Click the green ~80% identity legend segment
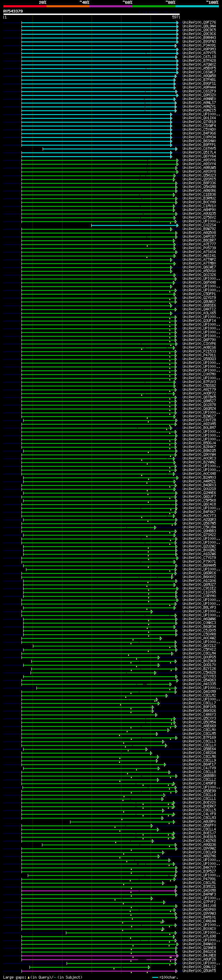The image size is (222, 980). click(x=154, y=6)
